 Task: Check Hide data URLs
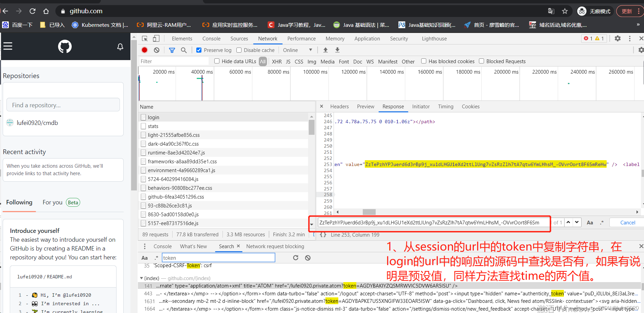pyautogui.click(x=217, y=61)
